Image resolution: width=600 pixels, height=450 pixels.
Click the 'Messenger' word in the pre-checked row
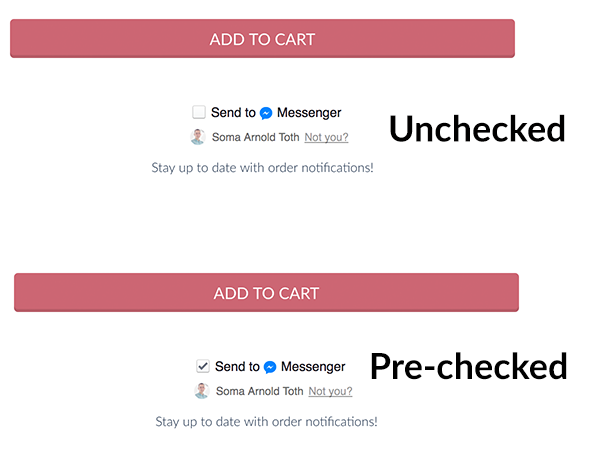pos(313,367)
